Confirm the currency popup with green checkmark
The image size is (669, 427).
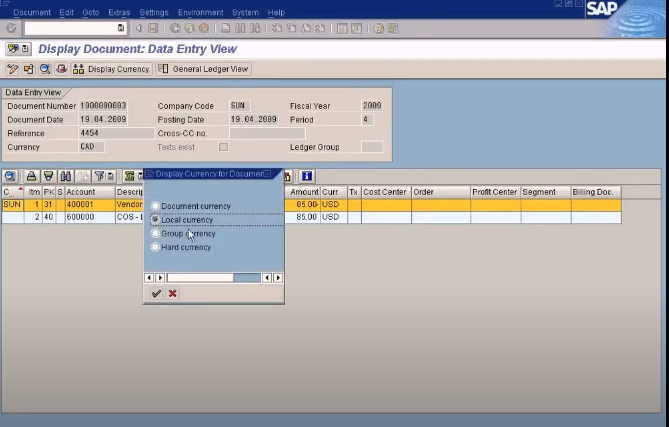point(156,293)
